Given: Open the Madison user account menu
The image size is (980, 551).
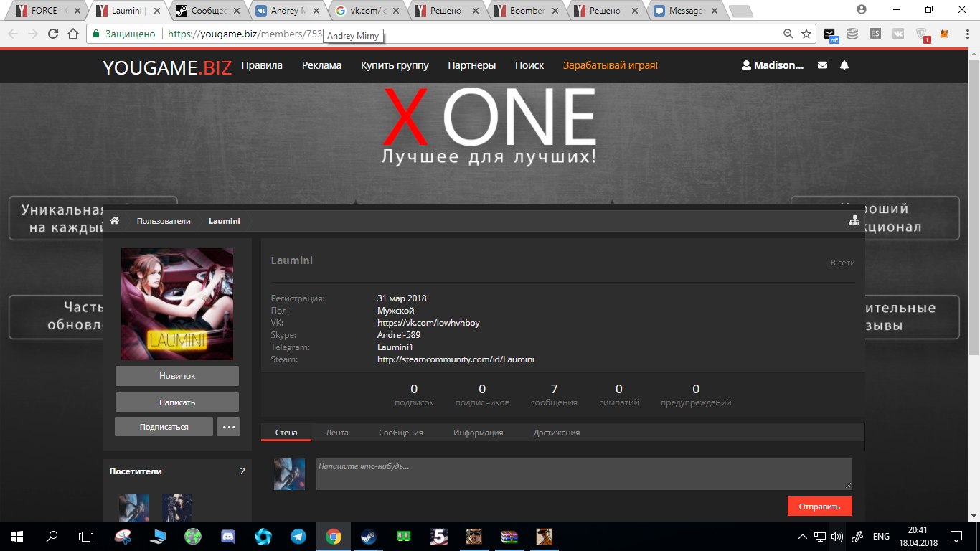Looking at the screenshot, I should coord(773,65).
